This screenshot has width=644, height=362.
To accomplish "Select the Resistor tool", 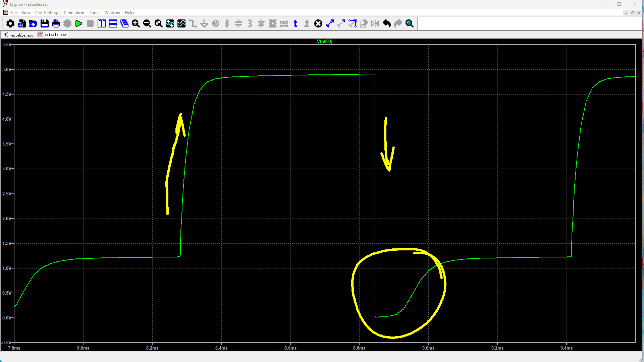I will point(227,23).
